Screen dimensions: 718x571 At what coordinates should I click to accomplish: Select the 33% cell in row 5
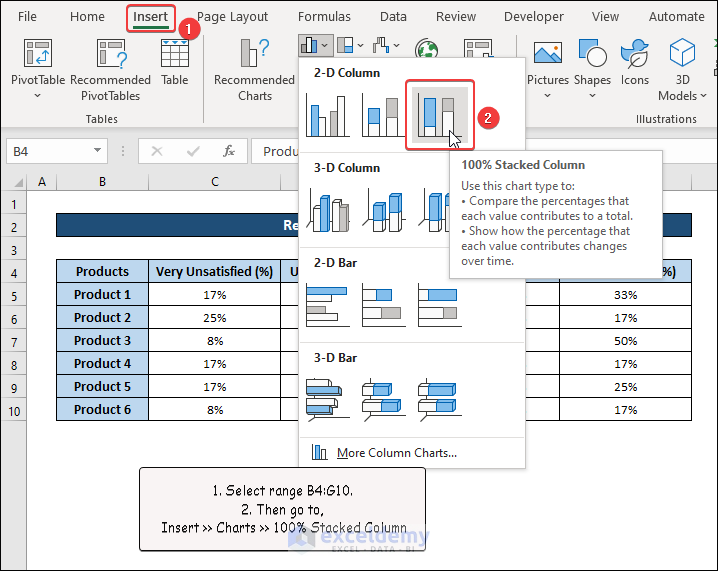pos(626,294)
